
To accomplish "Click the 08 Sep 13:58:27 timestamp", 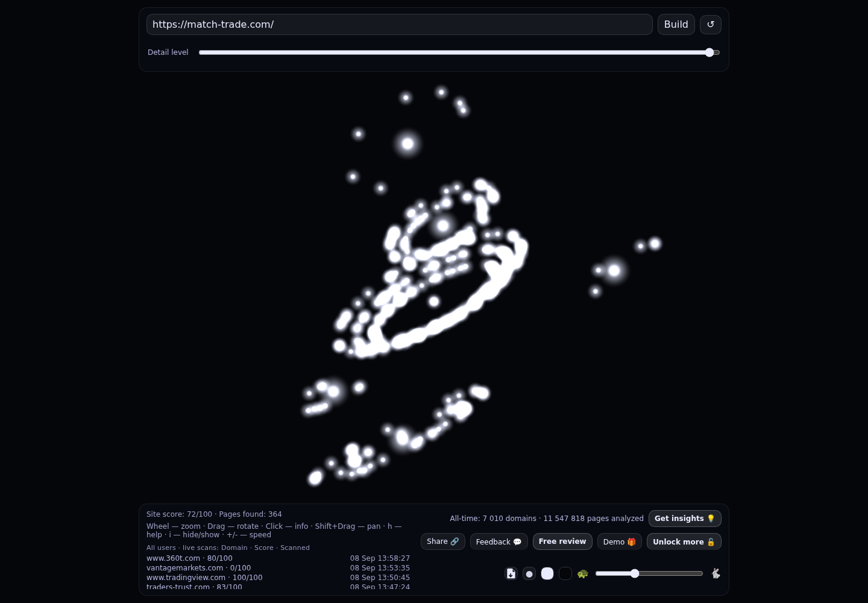I will tap(380, 558).
